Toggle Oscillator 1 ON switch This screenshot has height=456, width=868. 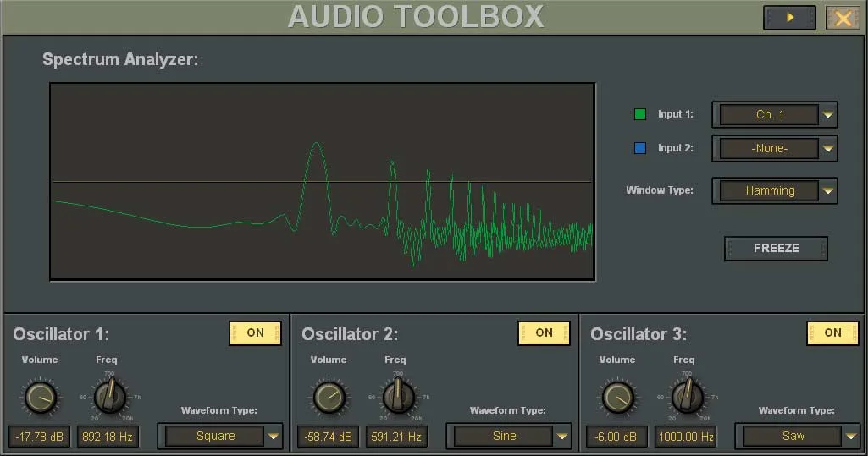pyautogui.click(x=255, y=333)
